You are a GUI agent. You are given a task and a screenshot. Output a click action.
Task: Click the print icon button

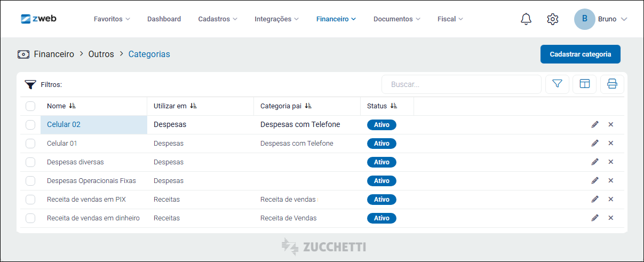612,84
